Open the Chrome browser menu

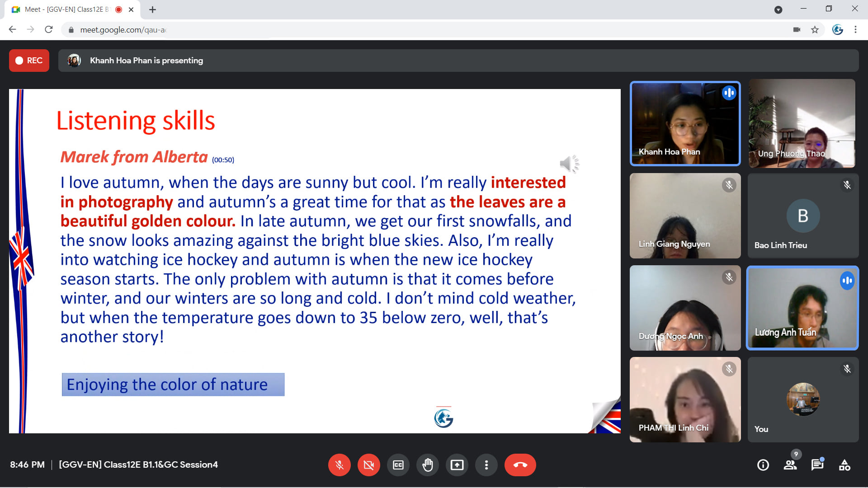click(x=855, y=29)
